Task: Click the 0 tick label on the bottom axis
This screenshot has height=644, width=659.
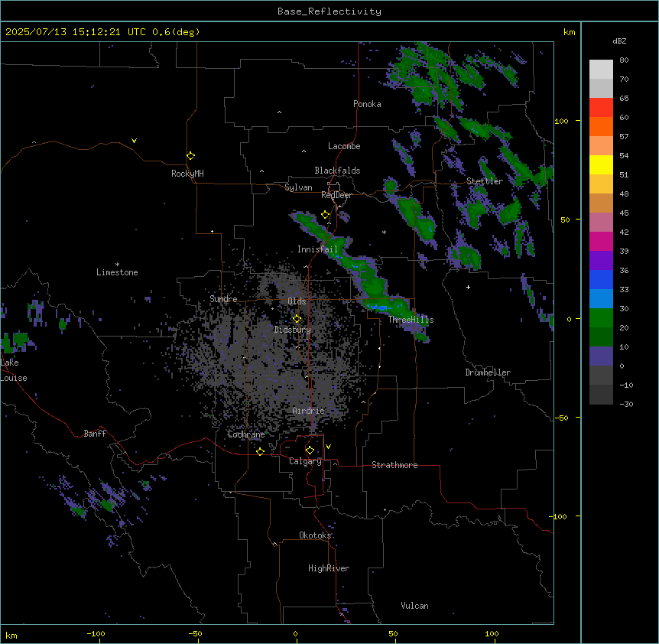Action: point(295,633)
